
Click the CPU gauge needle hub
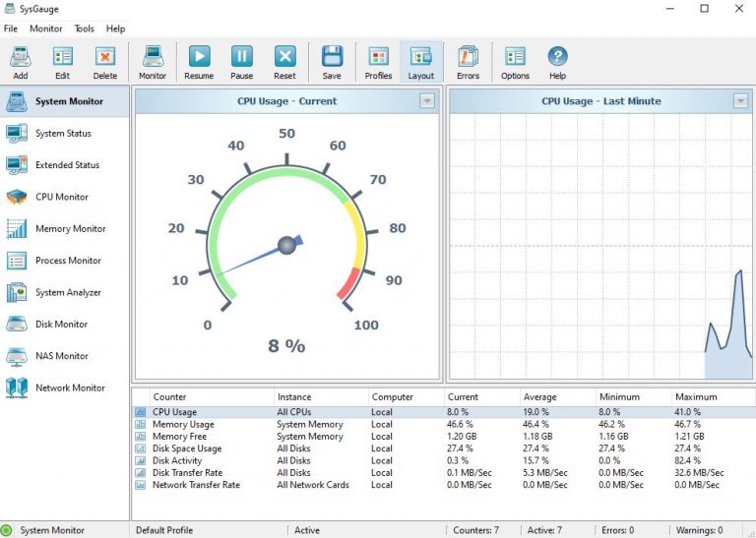[286, 245]
